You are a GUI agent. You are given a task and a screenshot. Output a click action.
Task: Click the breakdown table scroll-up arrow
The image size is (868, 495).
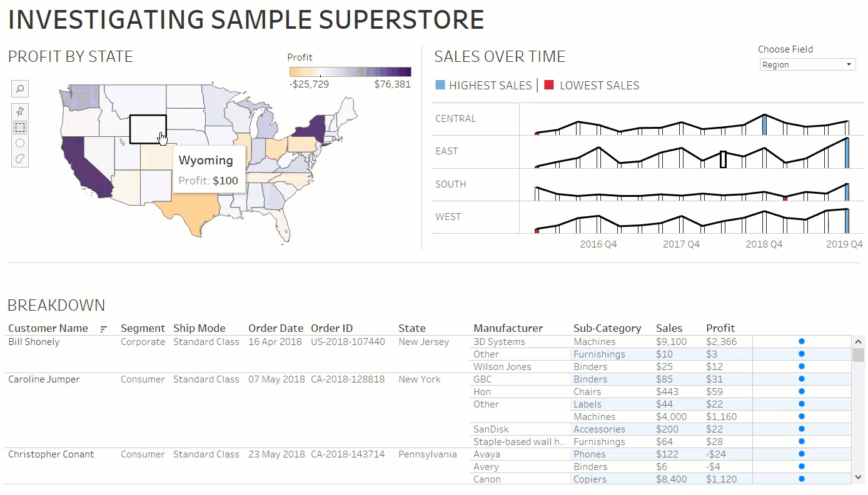[858, 342]
